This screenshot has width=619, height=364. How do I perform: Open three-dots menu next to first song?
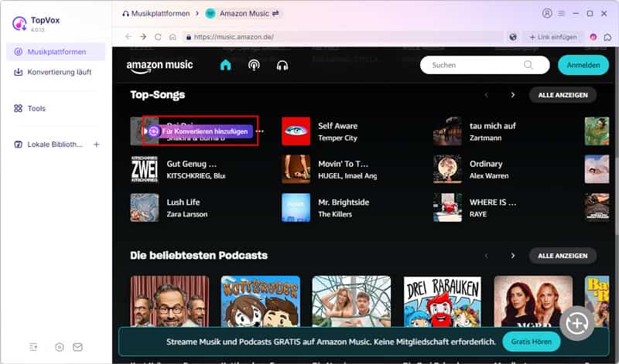[260, 131]
